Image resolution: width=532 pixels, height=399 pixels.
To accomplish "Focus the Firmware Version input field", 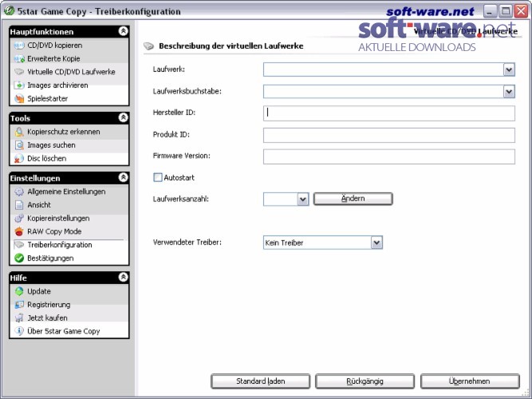I will pos(388,156).
